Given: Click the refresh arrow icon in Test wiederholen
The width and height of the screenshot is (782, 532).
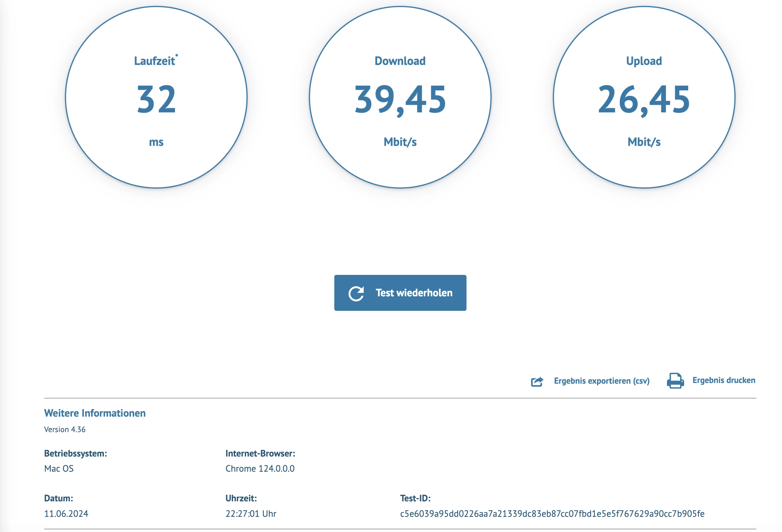Looking at the screenshot, I should pos(356,293).
